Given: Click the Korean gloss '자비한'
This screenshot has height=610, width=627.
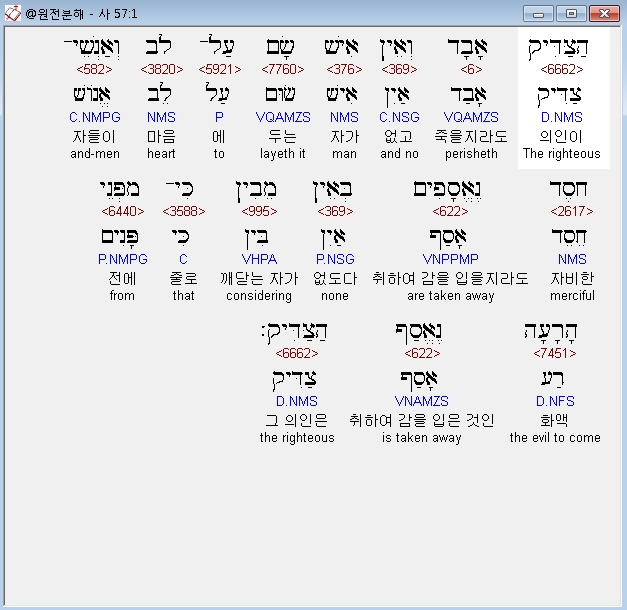Looking at the screenshot, I should (572, 279).
